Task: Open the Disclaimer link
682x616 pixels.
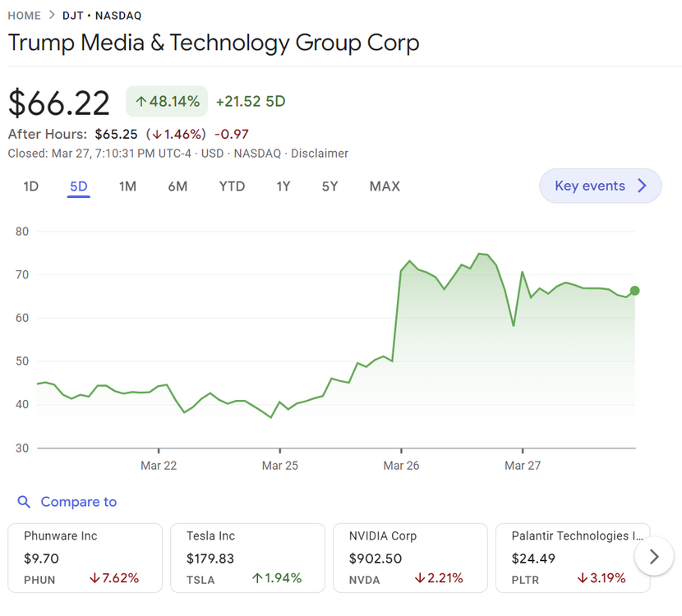Action: (x=320, y=154)
